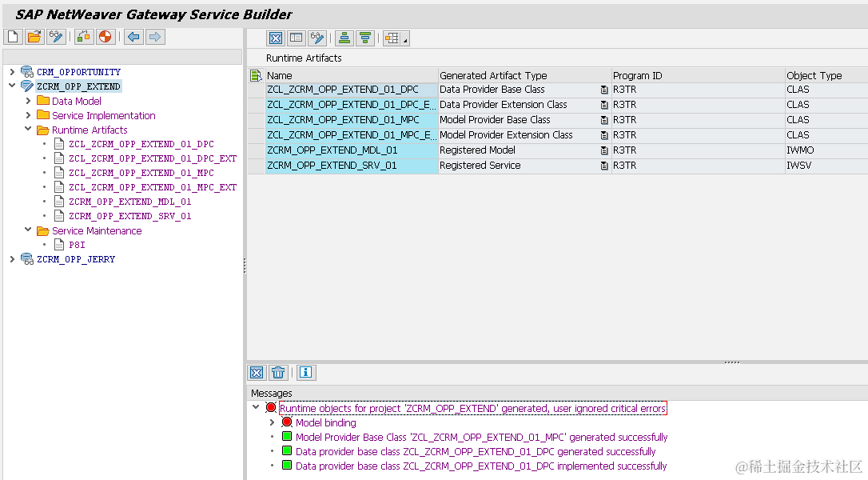Click table cell ZCL_ZCRM_OPP_EXTEND_01_MPC in Name column
The image size is (868, 480).
tap(352, 120)
